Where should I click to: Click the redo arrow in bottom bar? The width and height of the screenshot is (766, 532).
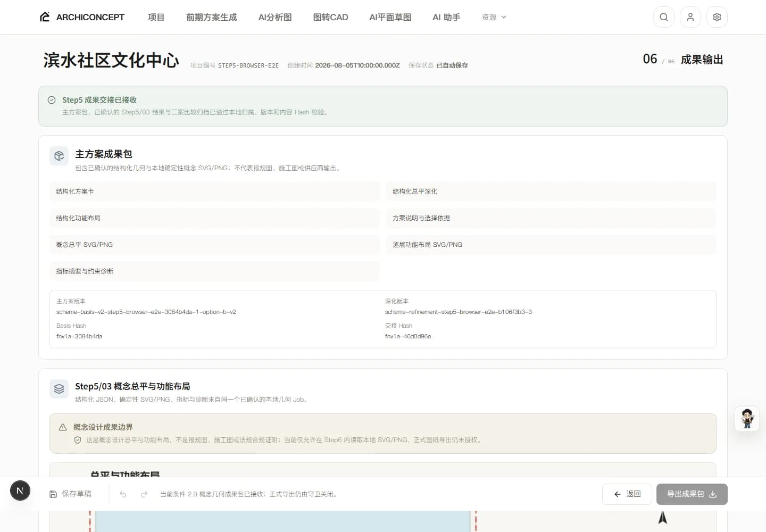[144, 494]
